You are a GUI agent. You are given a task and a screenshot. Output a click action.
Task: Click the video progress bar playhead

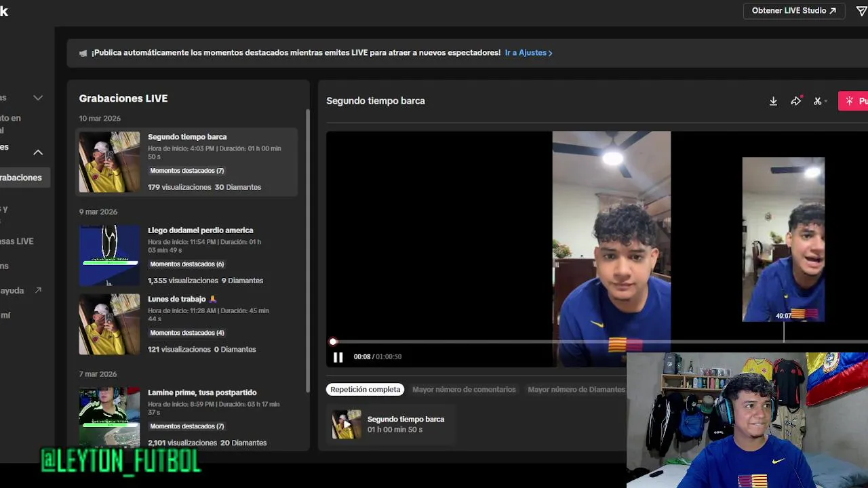coord(333,342)
